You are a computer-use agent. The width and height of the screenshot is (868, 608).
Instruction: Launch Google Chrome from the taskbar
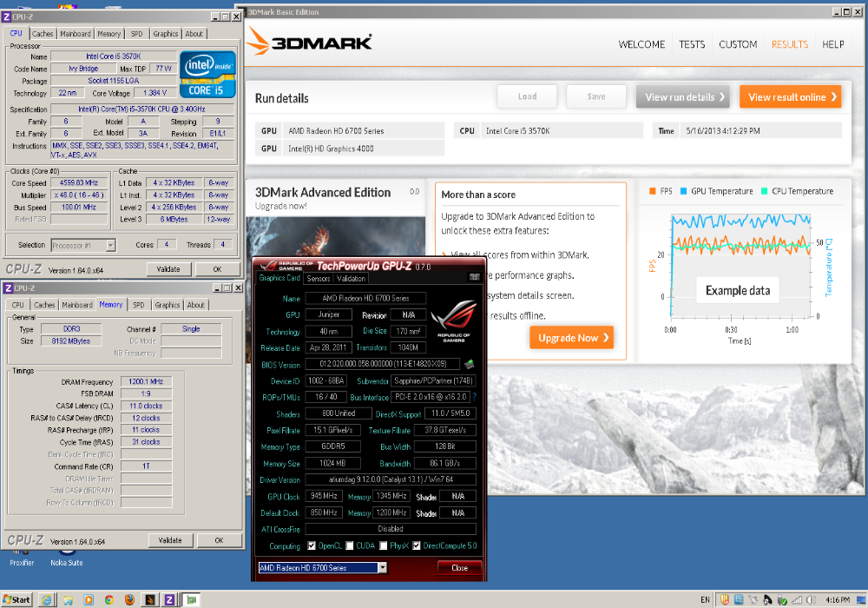(109, 599)
